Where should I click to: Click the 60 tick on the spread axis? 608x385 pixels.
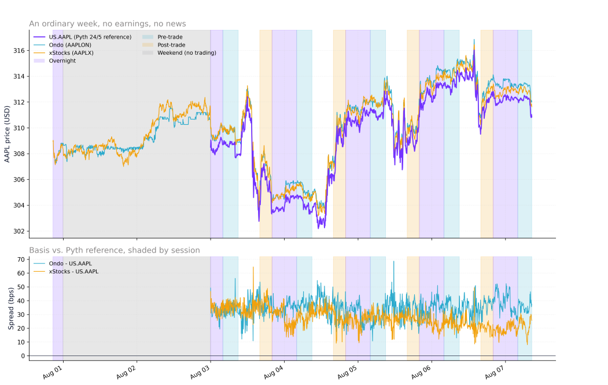[x=21, y=273]
